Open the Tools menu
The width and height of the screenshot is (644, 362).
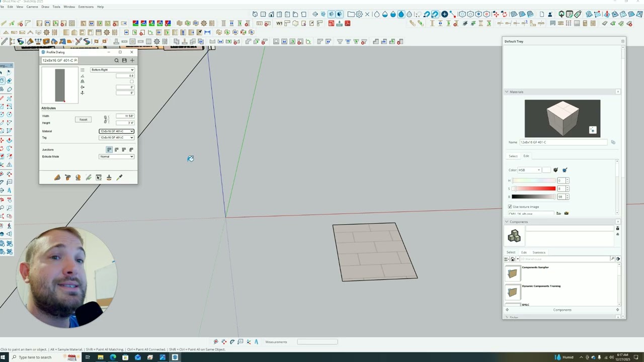56,7
